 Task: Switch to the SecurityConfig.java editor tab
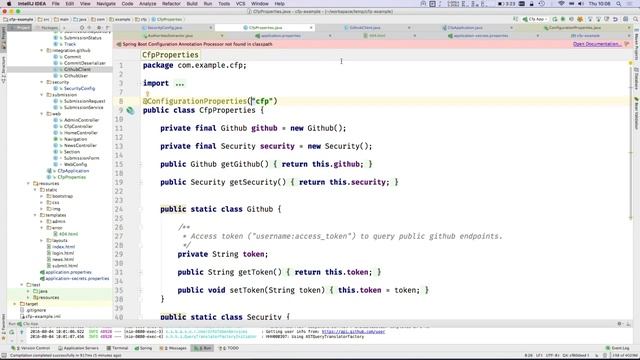coord(164,27)
